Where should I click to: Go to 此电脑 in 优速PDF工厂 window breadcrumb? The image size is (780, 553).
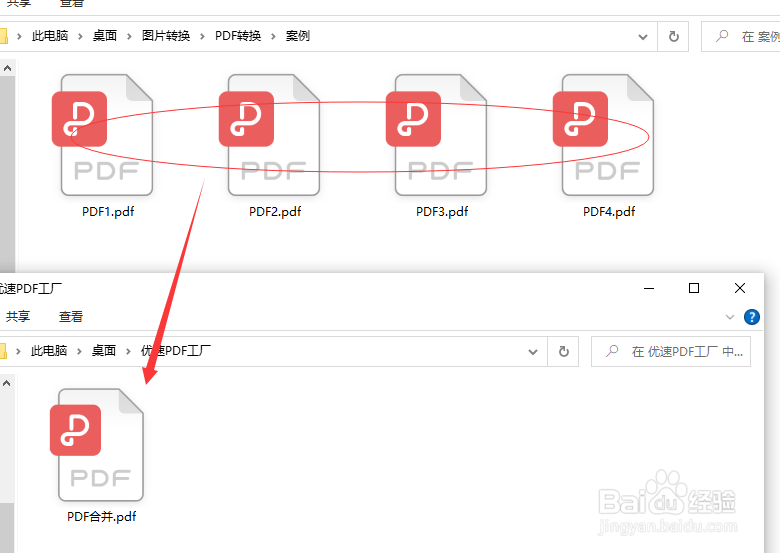(49, 351)
